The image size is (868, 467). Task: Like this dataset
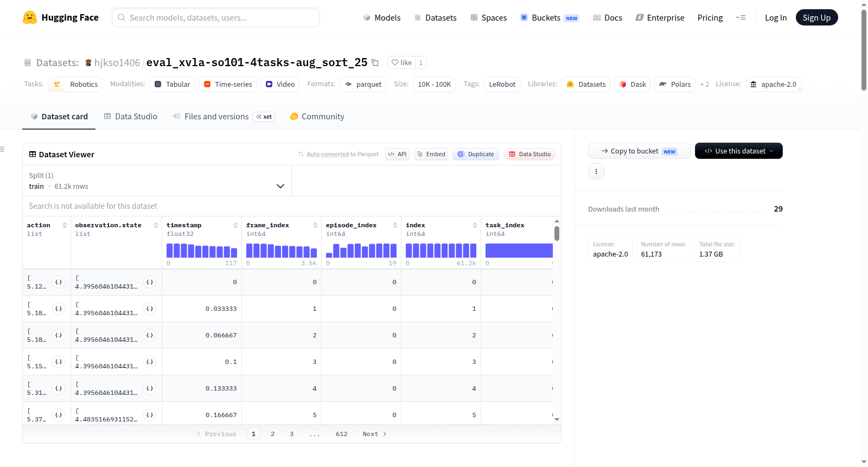pos(402,62)
